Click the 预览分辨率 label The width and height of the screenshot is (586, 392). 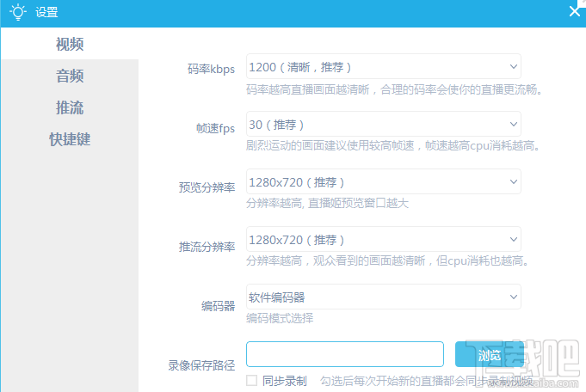pyautogui.click(x=207, y=187)
